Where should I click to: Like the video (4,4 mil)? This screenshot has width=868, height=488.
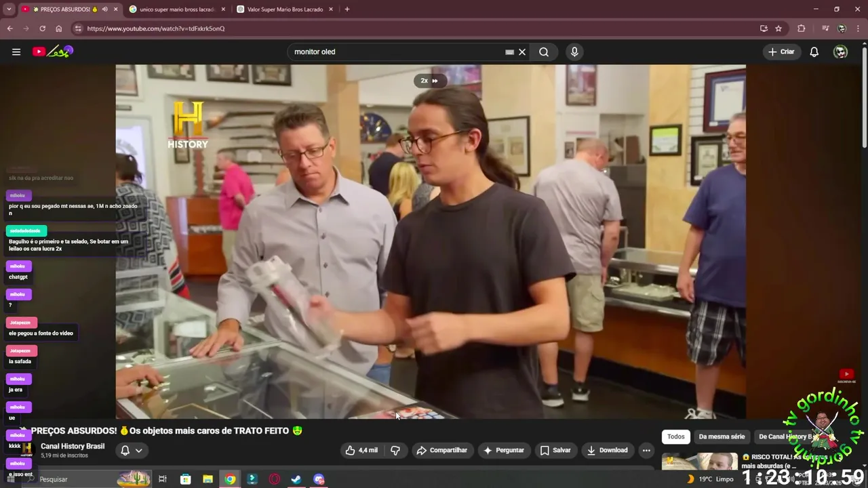[x=361, y=450]
